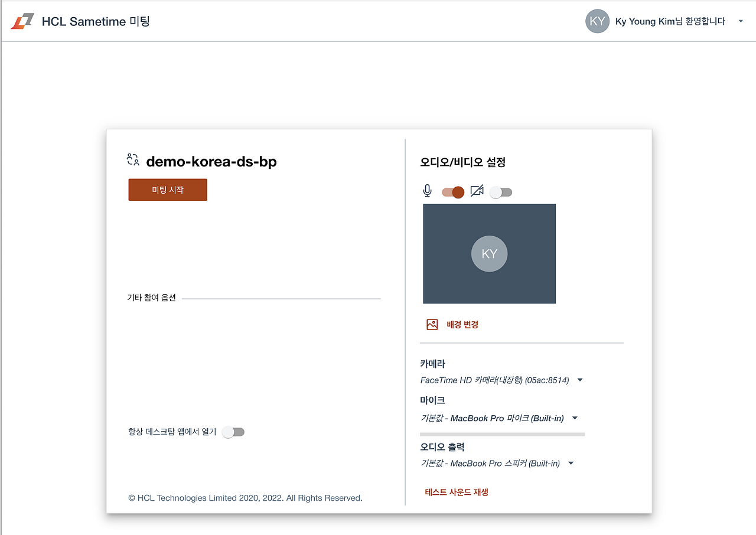This screenshot has height=535, width=756.
Task: Click the 카메라 label
Action: tap(432, 364)
